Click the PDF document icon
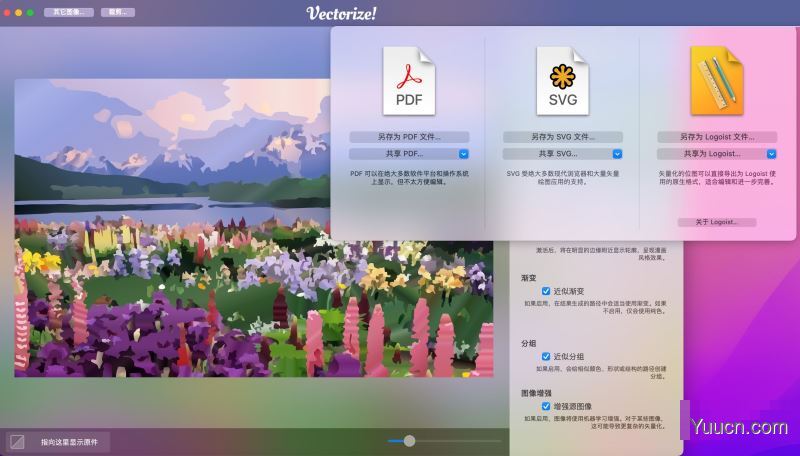 (x=409, y=81)
